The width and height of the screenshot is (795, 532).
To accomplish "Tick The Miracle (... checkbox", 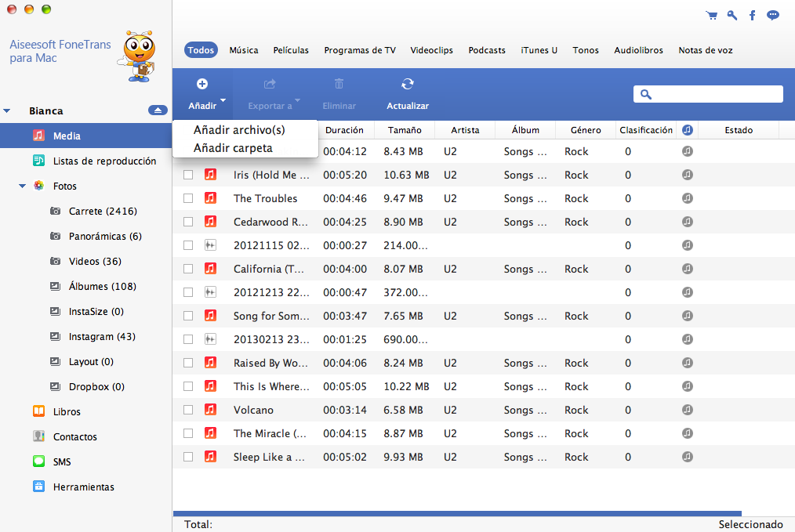I will point(188,433).
